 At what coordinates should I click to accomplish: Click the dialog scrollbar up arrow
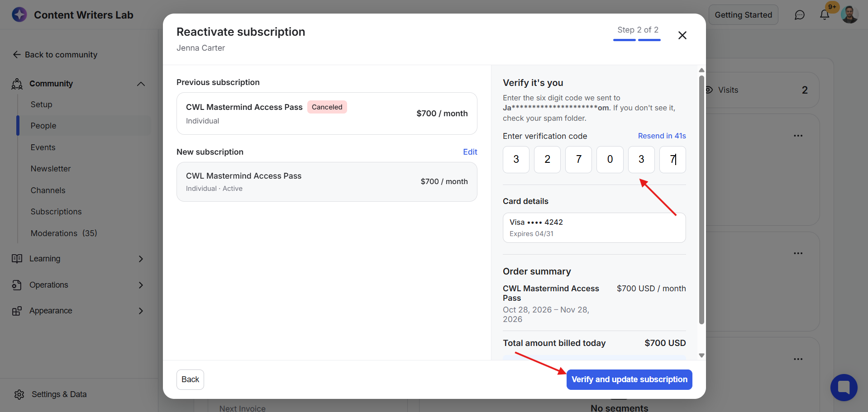(701, 70)
